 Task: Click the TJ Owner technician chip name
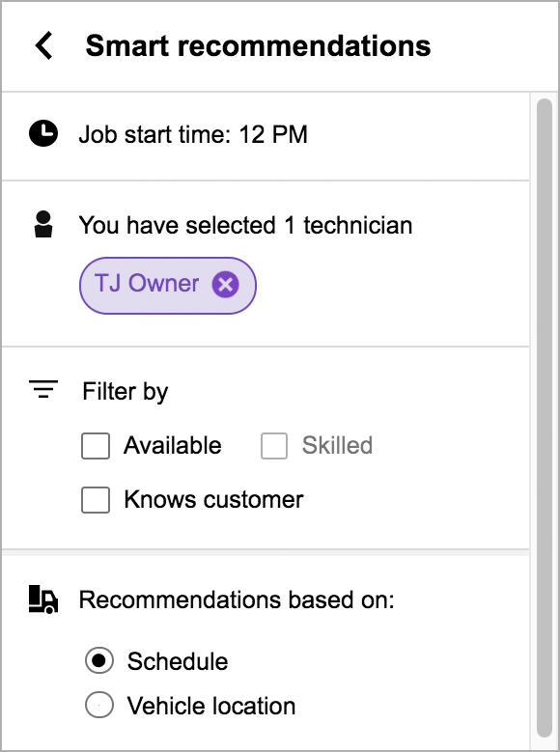click(147, 284)
